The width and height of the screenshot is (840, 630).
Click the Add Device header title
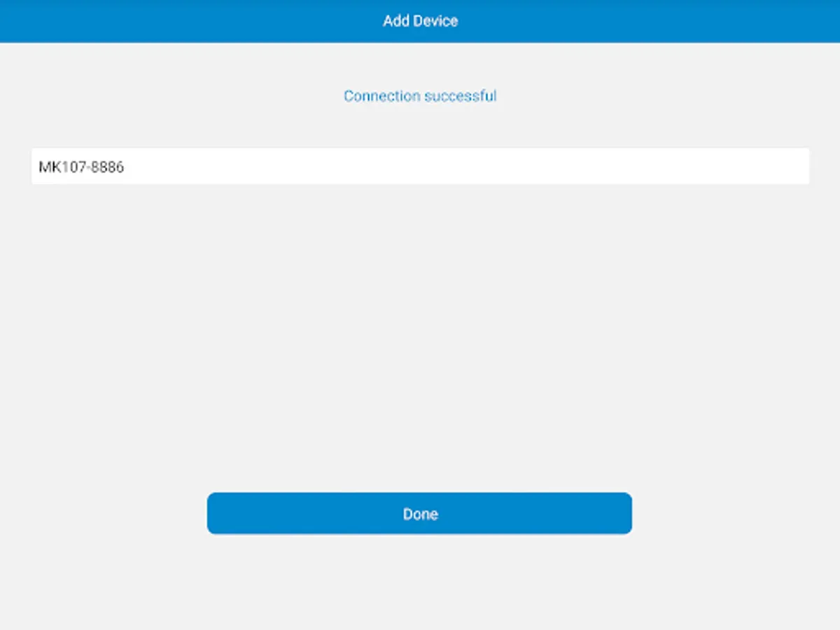point(420,21)
